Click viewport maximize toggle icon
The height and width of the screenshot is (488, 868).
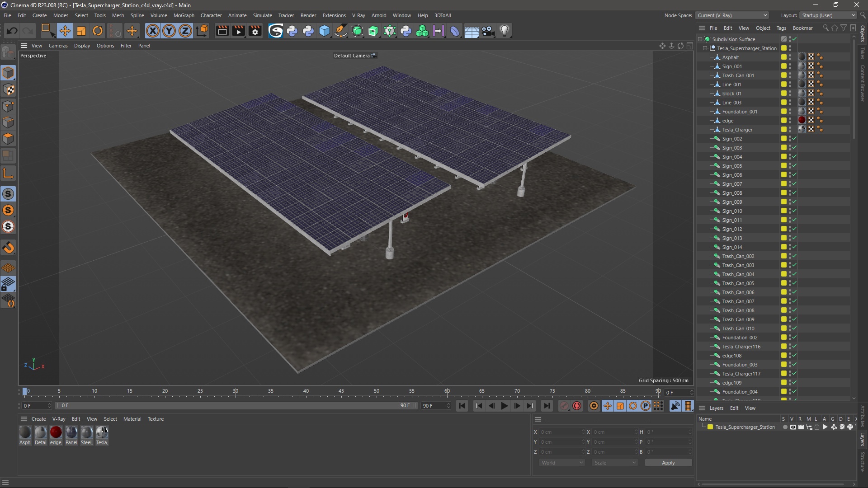click(x=689, y=46)
